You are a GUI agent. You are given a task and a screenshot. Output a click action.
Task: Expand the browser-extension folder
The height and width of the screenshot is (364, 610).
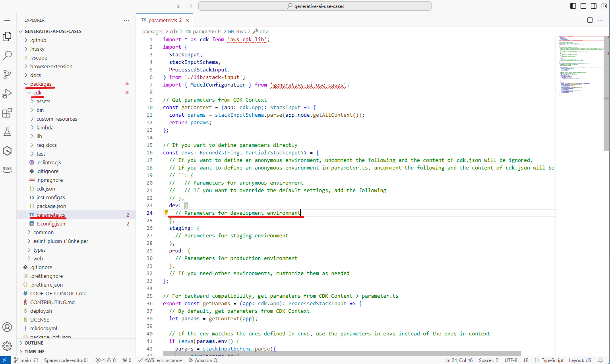coord(76,66)
